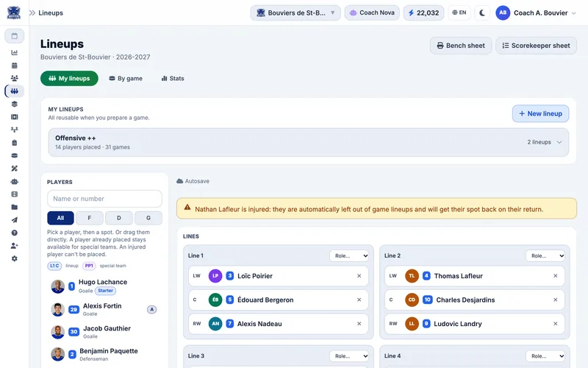This screenshot has height=368, width=588.
Task: Create a New lineup
Action: coord(540,113)
